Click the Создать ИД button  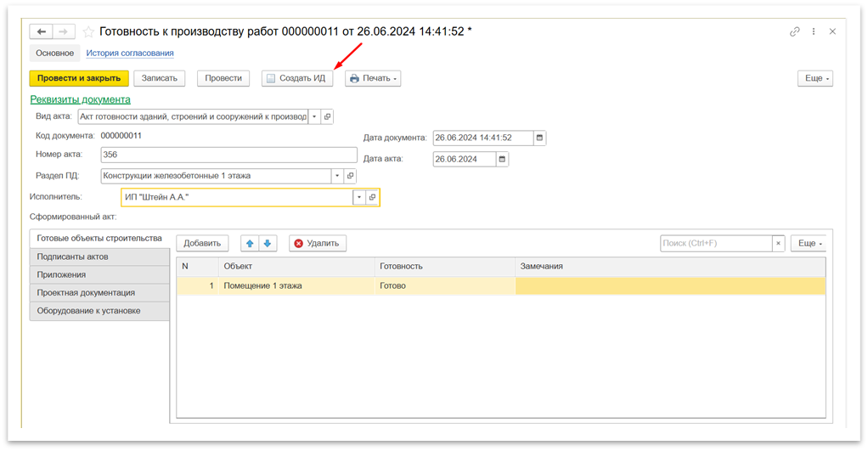[297, 78]
